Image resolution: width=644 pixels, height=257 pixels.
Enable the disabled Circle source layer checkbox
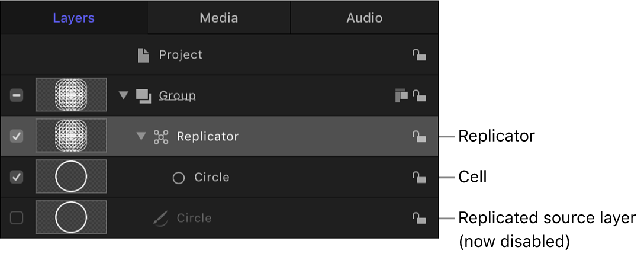coord(17,218)
